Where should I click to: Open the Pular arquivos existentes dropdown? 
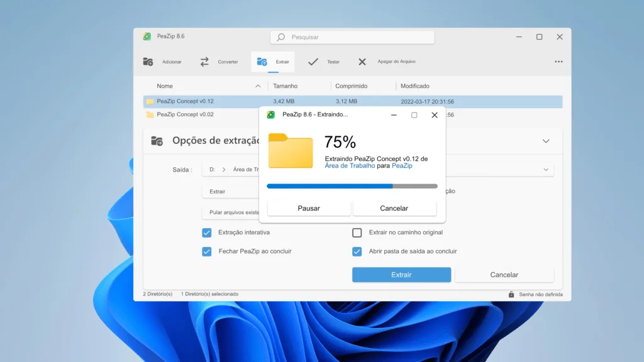coord(230,212)
